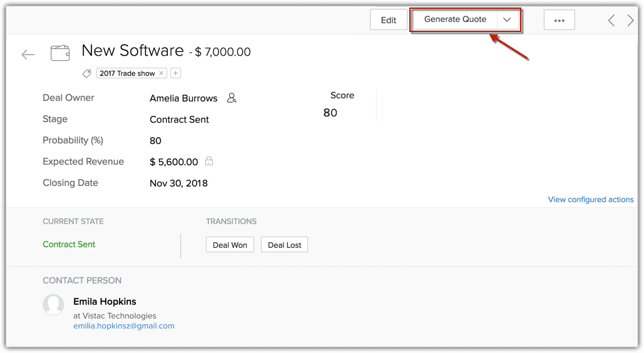Remove the 2017 Trade show tag
Screen dimensions: 644x353
pos(161,73)
